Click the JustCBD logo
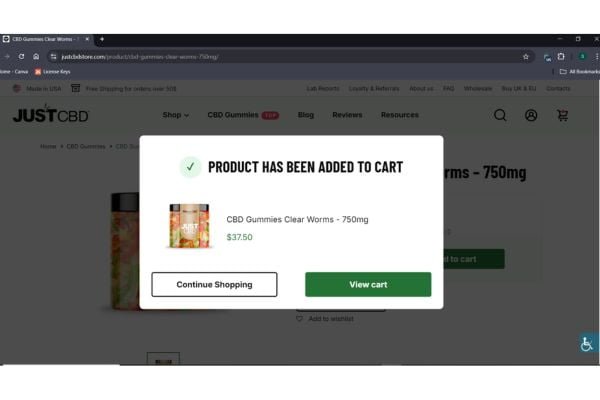Viewport: 600px width, 400px height. click(51, 114)
